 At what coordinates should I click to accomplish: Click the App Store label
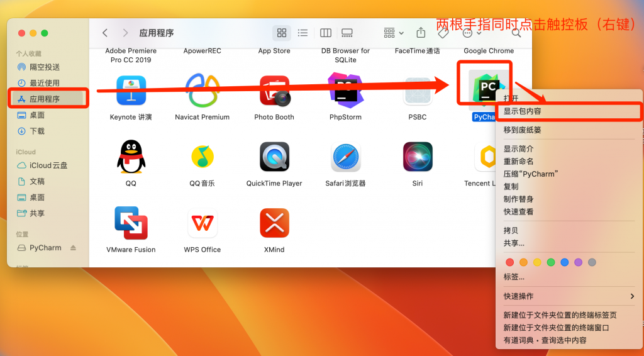[274, 51]
